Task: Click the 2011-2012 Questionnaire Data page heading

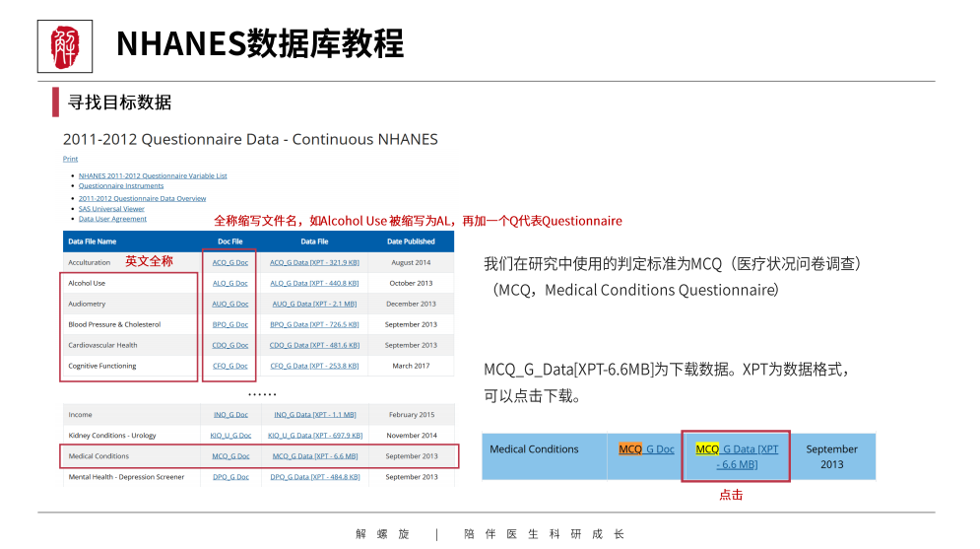Action: 250,139
